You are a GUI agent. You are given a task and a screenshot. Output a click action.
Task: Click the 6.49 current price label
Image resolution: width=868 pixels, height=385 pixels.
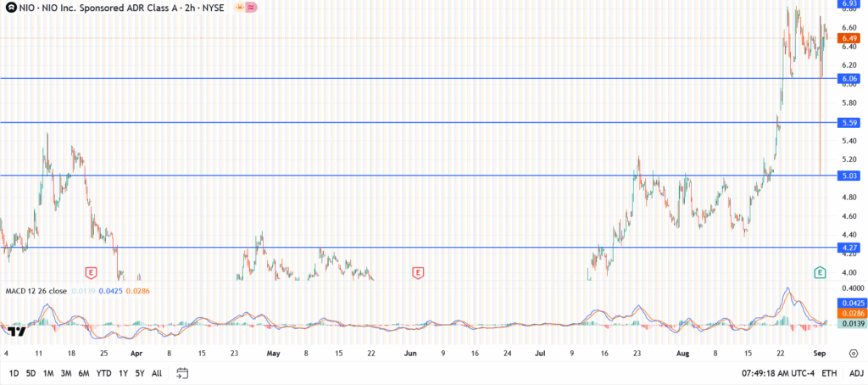tap(849, 38)
